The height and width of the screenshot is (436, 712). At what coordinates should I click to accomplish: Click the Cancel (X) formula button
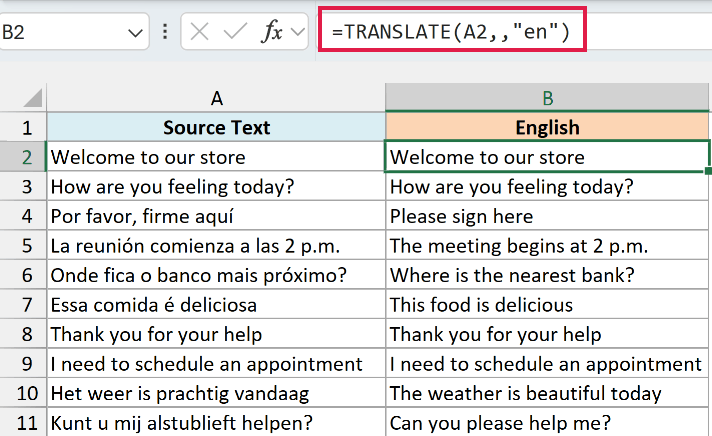(x=199, y=32)
